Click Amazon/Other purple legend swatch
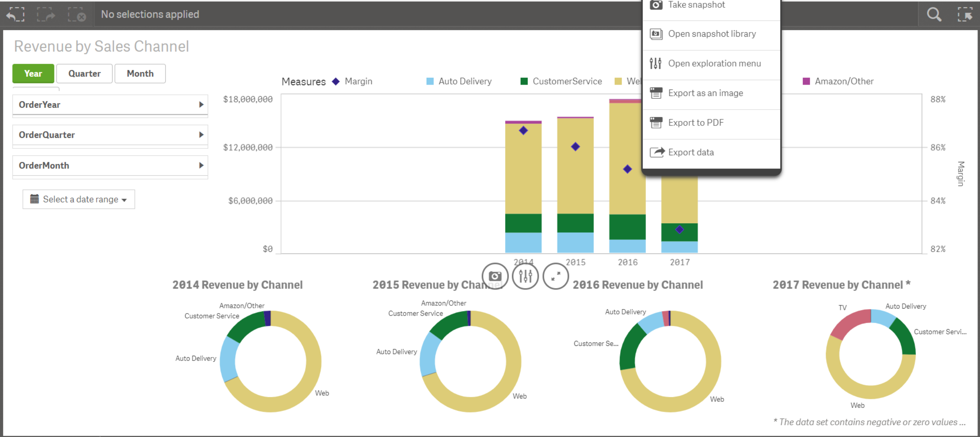This screenshot has width=980, height=437. pyautogui.click(x=806, y=81)
